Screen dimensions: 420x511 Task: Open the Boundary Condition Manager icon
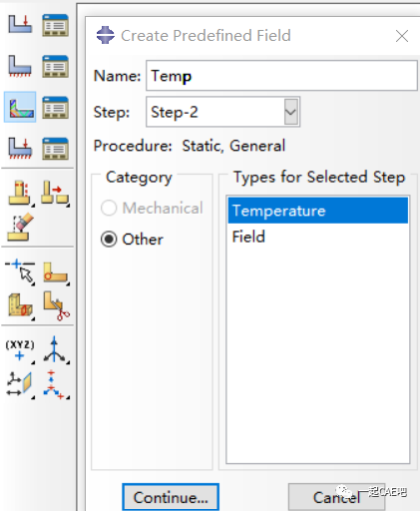[55, 67]
